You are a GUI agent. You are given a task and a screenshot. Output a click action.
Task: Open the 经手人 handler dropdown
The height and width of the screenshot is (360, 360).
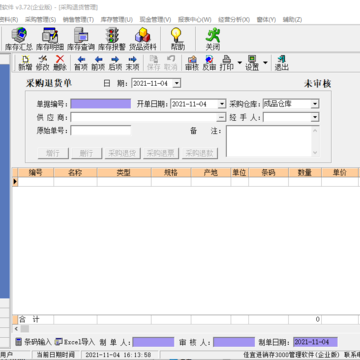pos(315,118)
